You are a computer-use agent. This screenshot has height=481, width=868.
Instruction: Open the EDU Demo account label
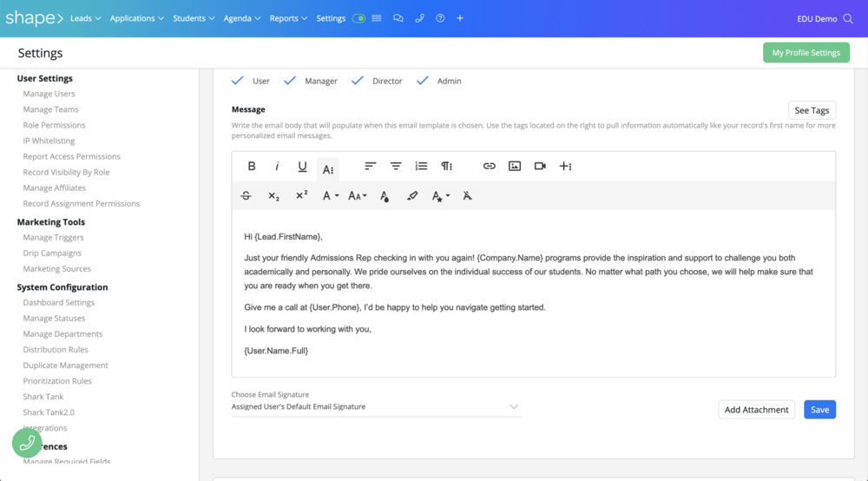817,19
